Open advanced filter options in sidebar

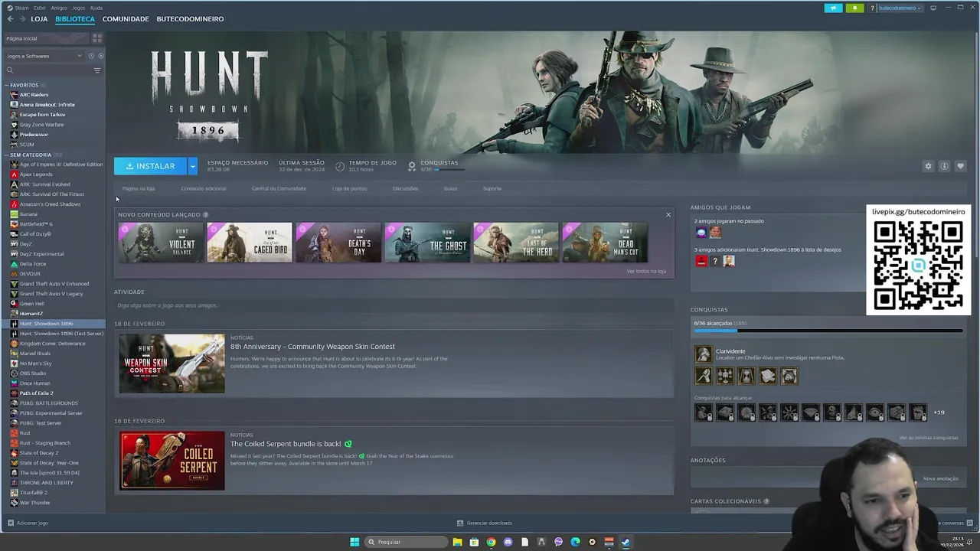point(97,70)
